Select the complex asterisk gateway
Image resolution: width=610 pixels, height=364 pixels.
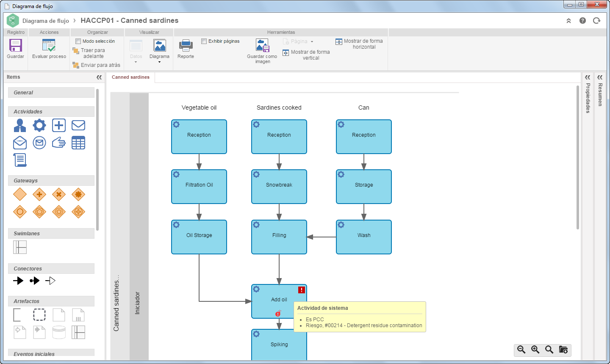pyautogui.click(x=78, y=194)
